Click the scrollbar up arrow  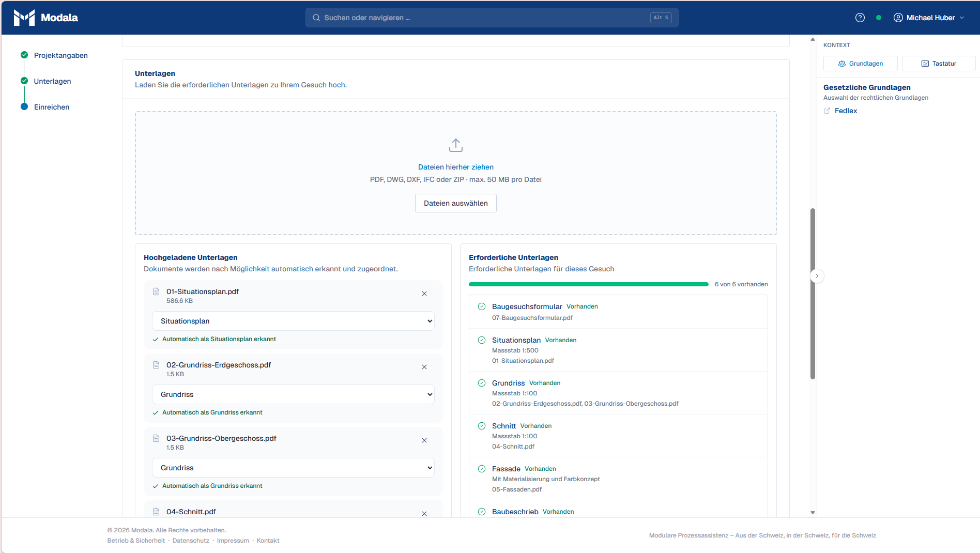pos(813,39)
